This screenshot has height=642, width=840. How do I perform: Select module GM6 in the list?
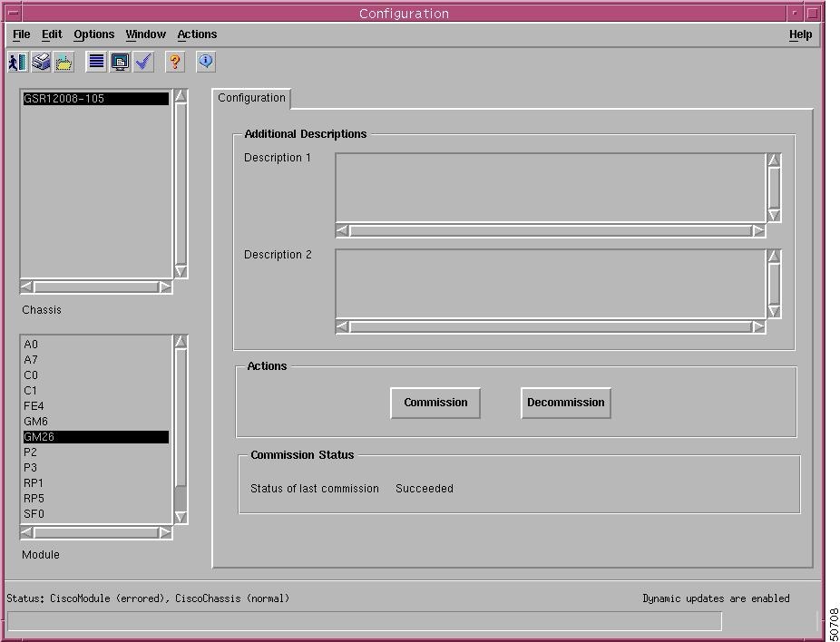click(x=96, y=422)
